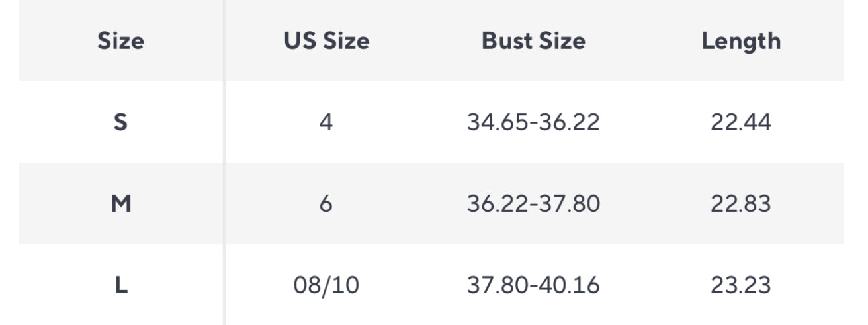Click the 40.16 upper bust value
Image resolution: width=868 pixels, height=325 pixels.
pyautogui.click(x=571, y=285)
